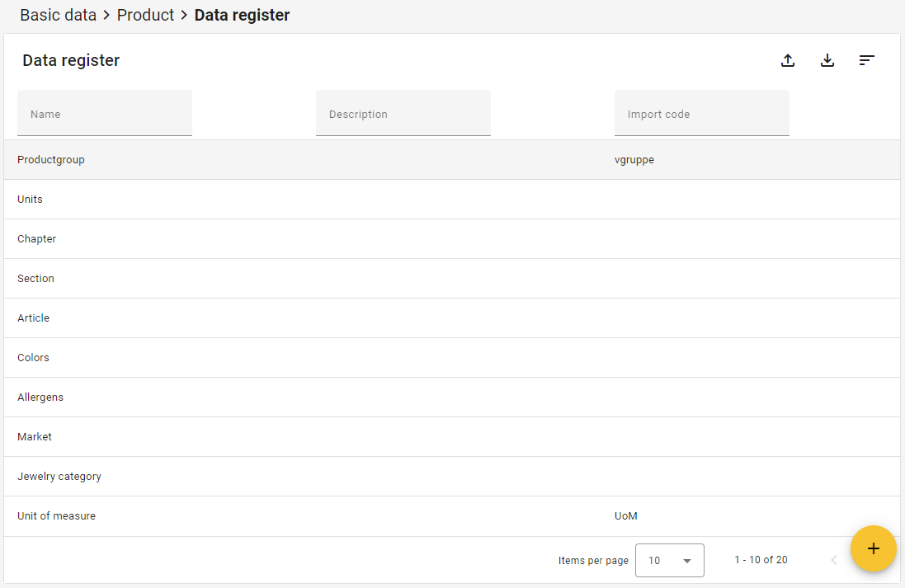This screenshot has width=905, height=588.
Task: Select the Import code filter field
Action: pyautogui.click(x=702, y=114)
